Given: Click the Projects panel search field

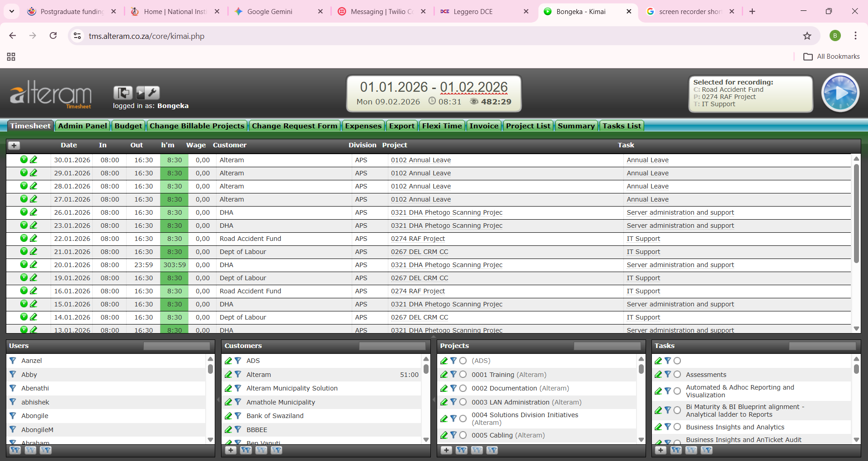Looking at the screenshot, I should [607, 346].
